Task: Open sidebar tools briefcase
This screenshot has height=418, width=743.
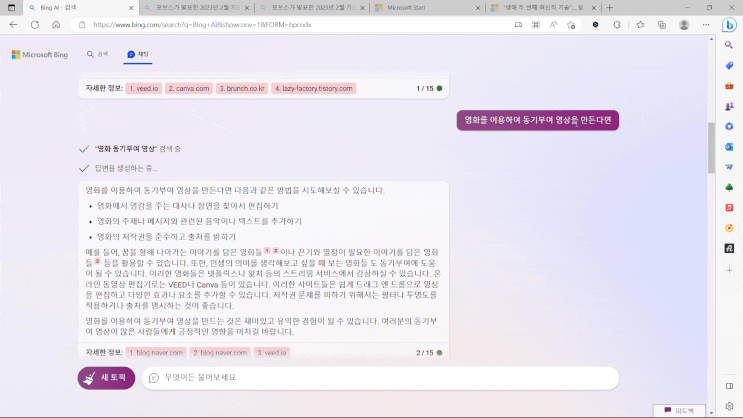Action: 729,86
